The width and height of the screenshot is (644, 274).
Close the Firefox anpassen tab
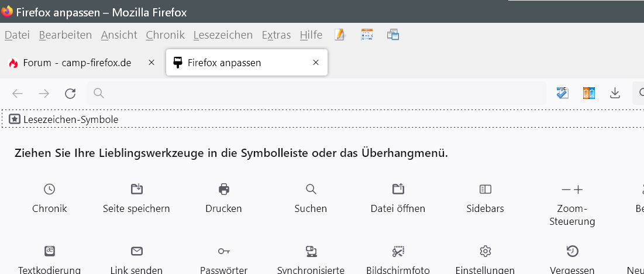click(x=316, y=63)
